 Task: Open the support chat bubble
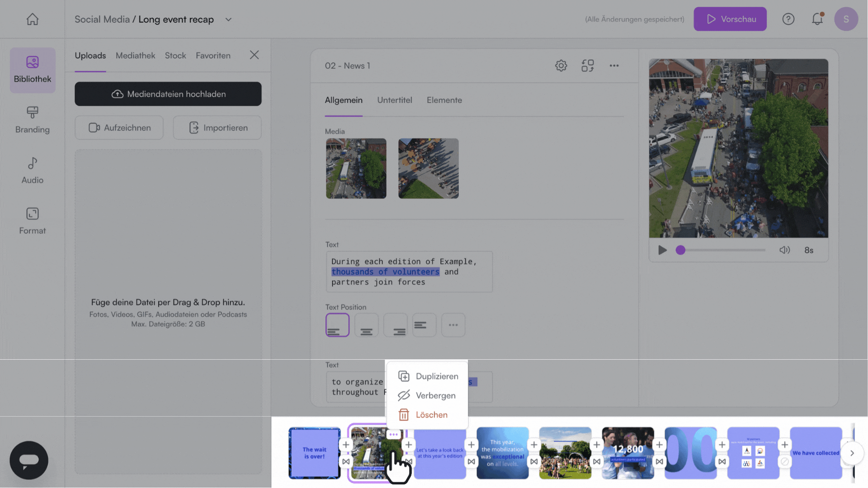coord(29,460)
